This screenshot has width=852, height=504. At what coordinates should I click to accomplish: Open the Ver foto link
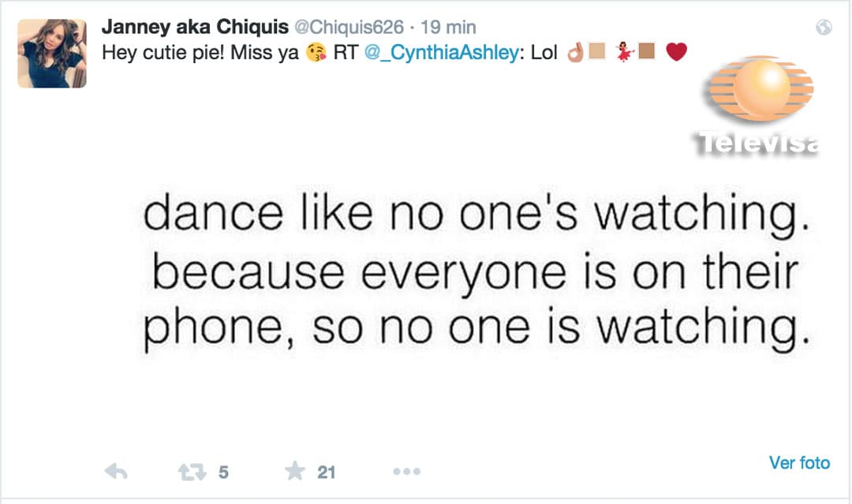(799, 463)
